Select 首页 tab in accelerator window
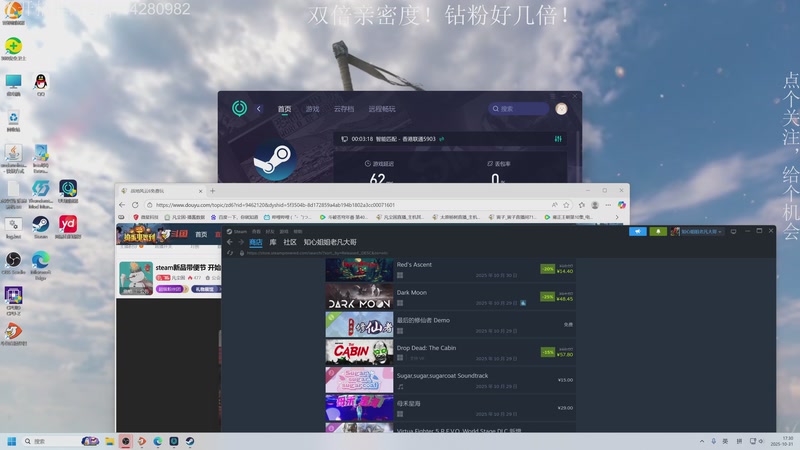 [284, 109]
